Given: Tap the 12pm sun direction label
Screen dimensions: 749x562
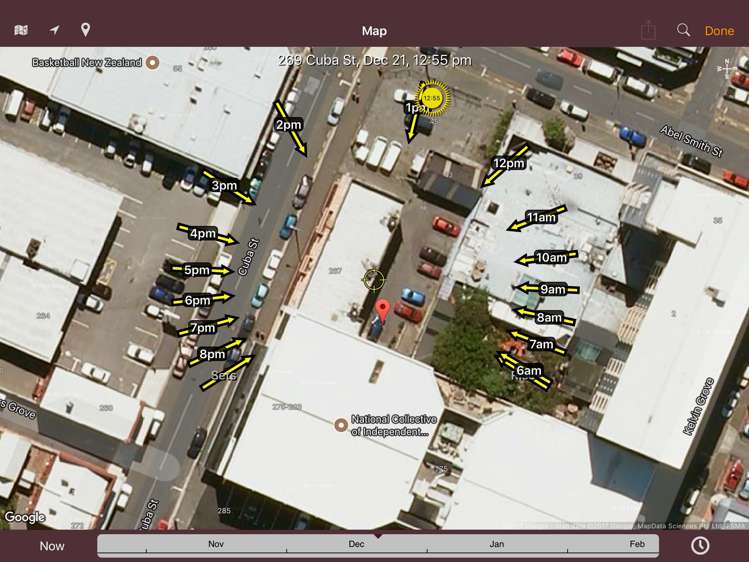Looking at the screenshot, I should tap(509, 163).
